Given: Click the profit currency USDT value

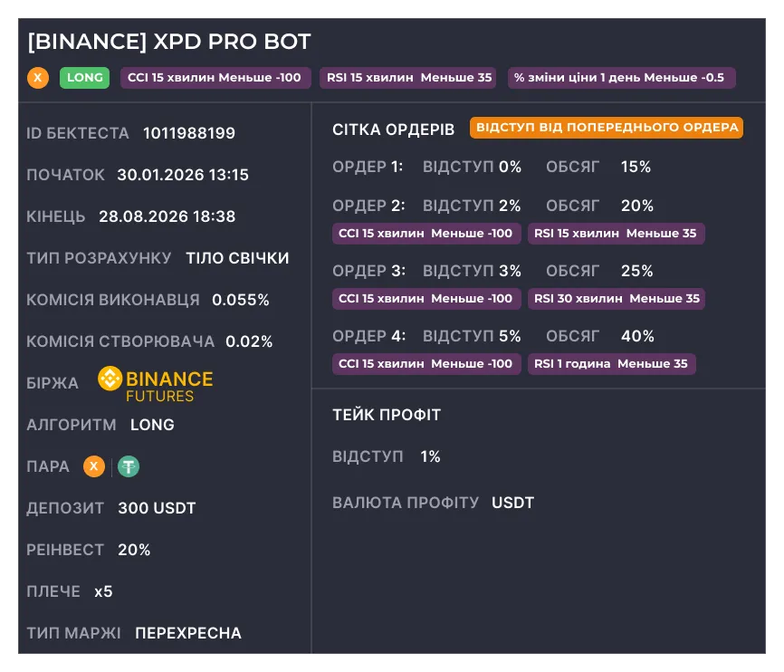Looking at the screenshot, I should [x=513, y=503].
